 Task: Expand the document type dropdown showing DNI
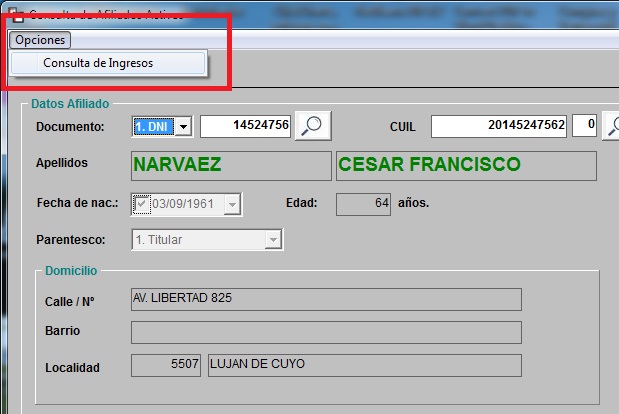coord(183,126)
